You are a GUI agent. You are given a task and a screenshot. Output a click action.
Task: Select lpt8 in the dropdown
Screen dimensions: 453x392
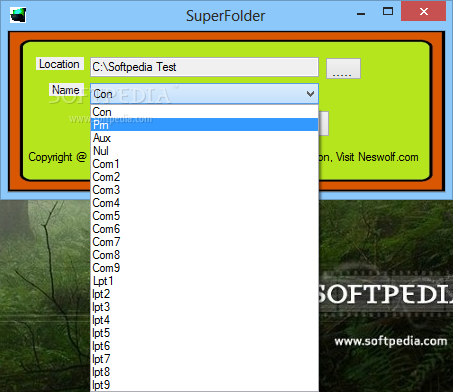point(204,372)
